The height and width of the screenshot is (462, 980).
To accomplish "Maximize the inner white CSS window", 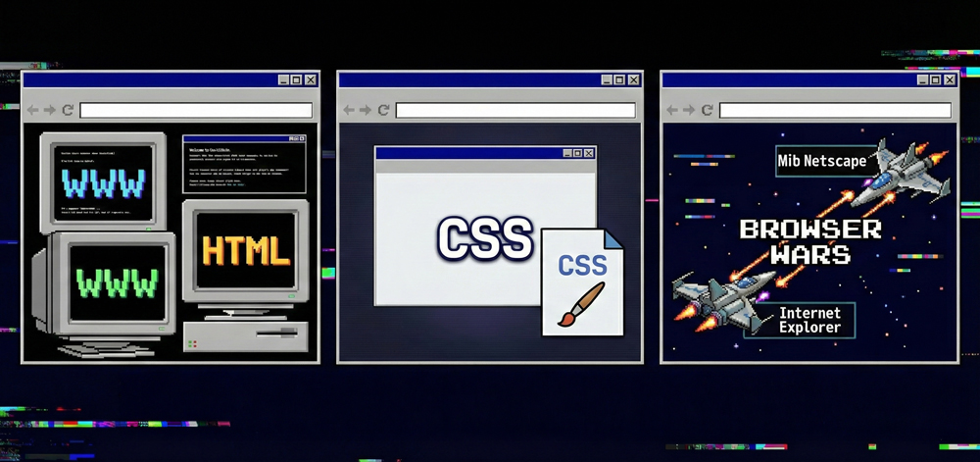I will click(577, 153).
